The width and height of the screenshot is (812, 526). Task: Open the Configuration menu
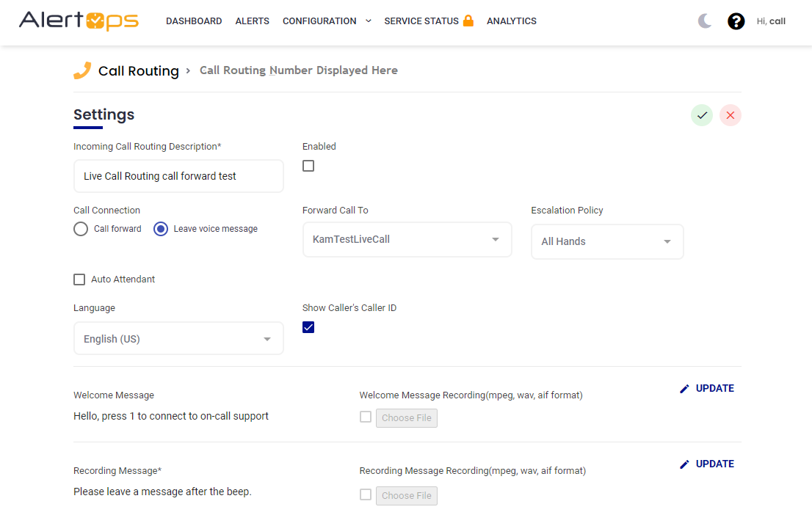pos(326,21)
